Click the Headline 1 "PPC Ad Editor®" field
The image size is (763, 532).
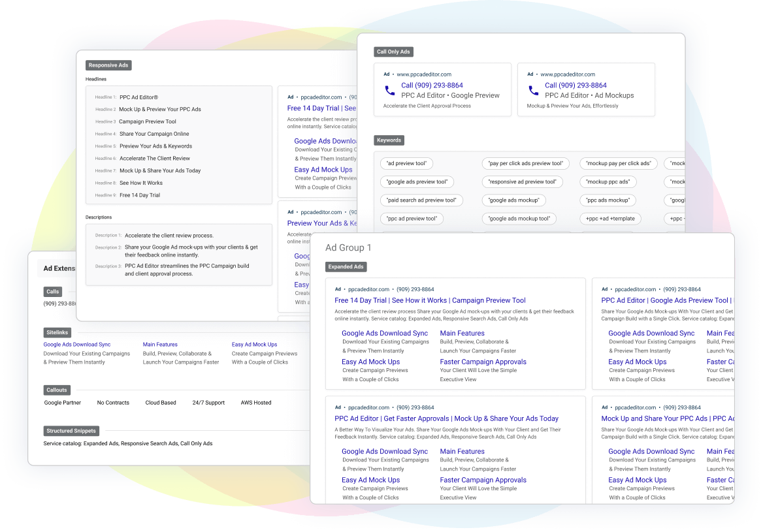click(138, 97)
